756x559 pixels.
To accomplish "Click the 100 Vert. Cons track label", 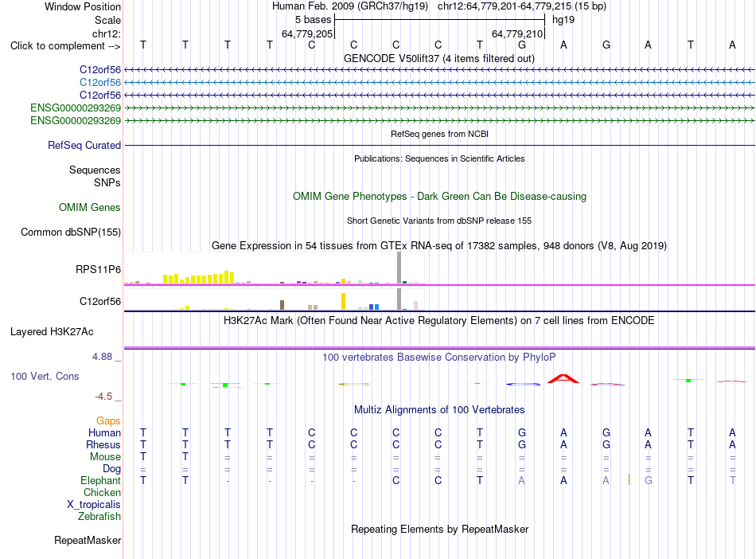I will [45, 376].
